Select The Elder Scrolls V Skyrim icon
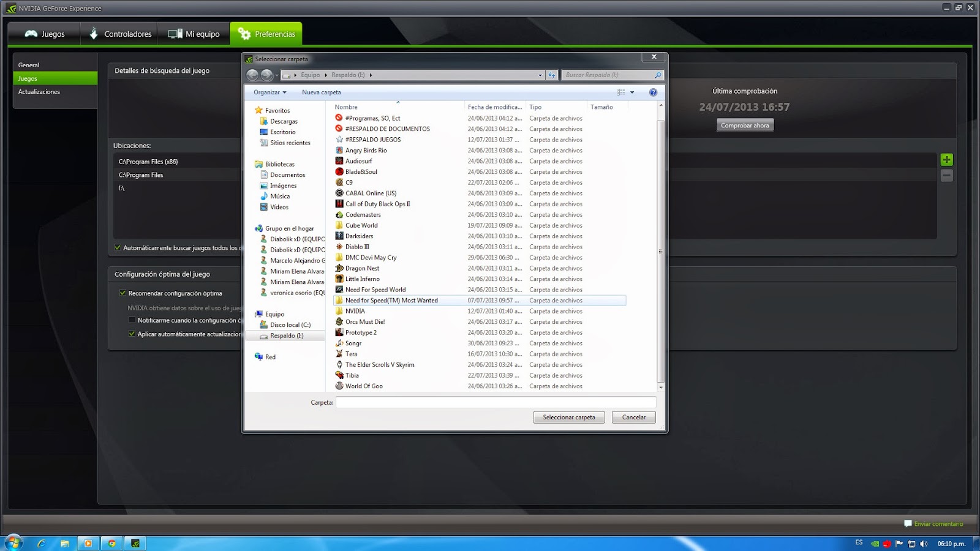The image size is (980, 551). coord(339,364)
